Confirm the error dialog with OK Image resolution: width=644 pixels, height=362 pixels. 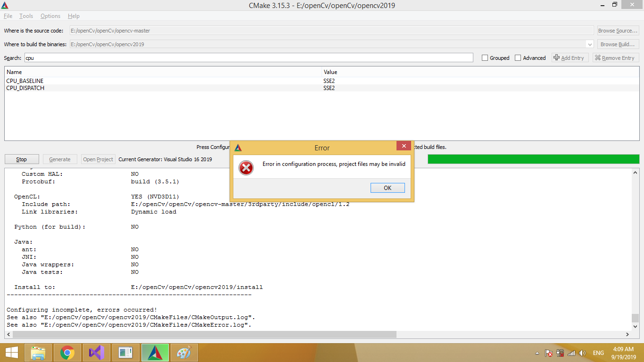tap(388, 188)
